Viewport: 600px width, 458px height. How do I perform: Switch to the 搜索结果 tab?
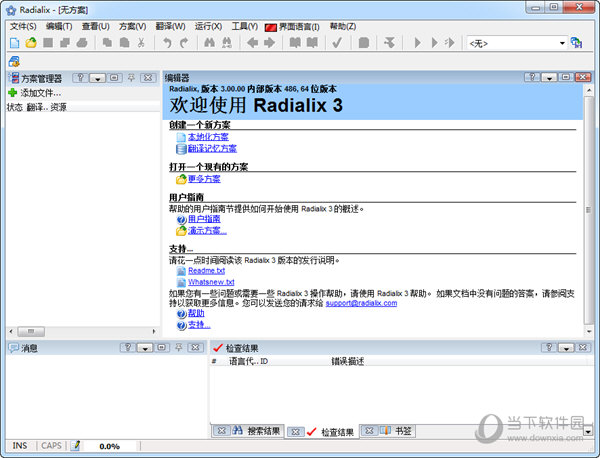[248, 431]
